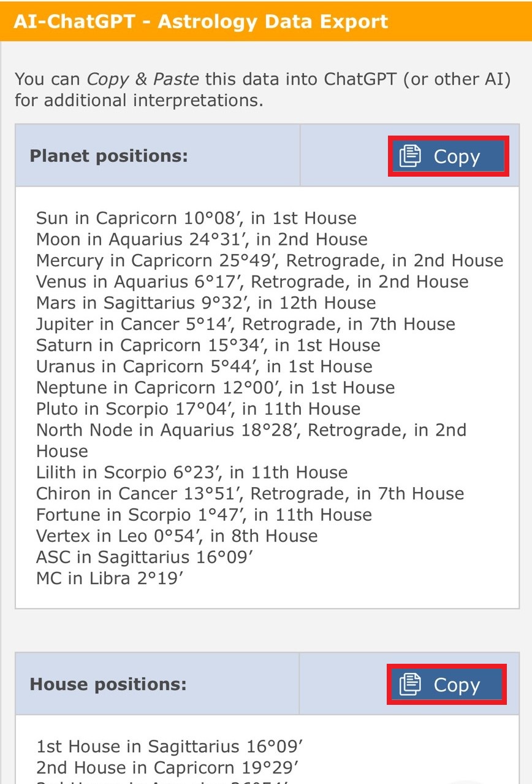This screenshot has width=532, height=784.
Task: Click the ASC in Sagittarius line
Action: pyautogui.click(x=145, y=557)
